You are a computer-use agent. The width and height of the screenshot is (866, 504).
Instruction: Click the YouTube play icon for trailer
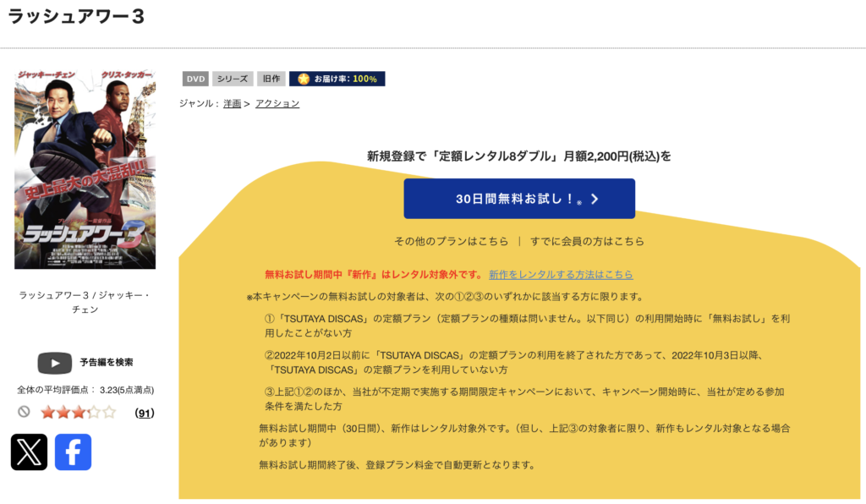54,363
